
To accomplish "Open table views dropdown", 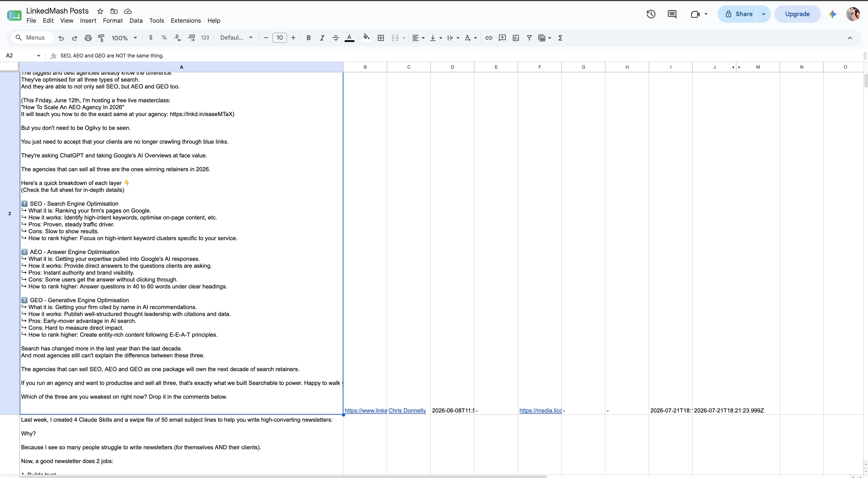I will pyautogui.click(x=545, y=38).
